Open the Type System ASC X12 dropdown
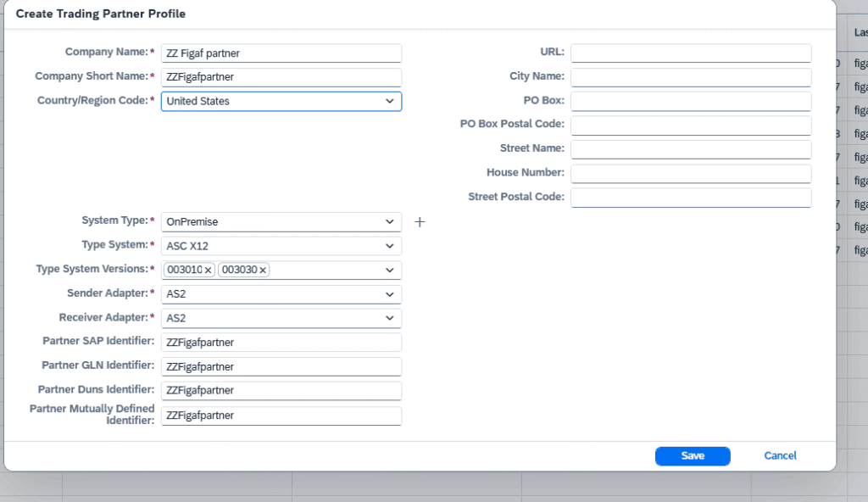The image size is (868, 502). click(390, 246)
